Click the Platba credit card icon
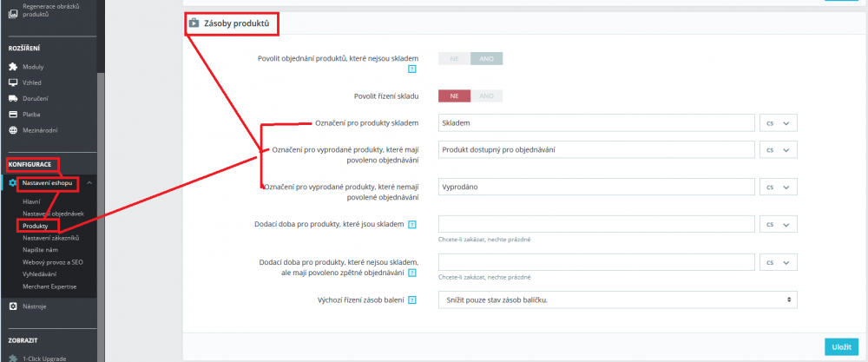Viewport: 868px width, 362px height. (13, 115)
